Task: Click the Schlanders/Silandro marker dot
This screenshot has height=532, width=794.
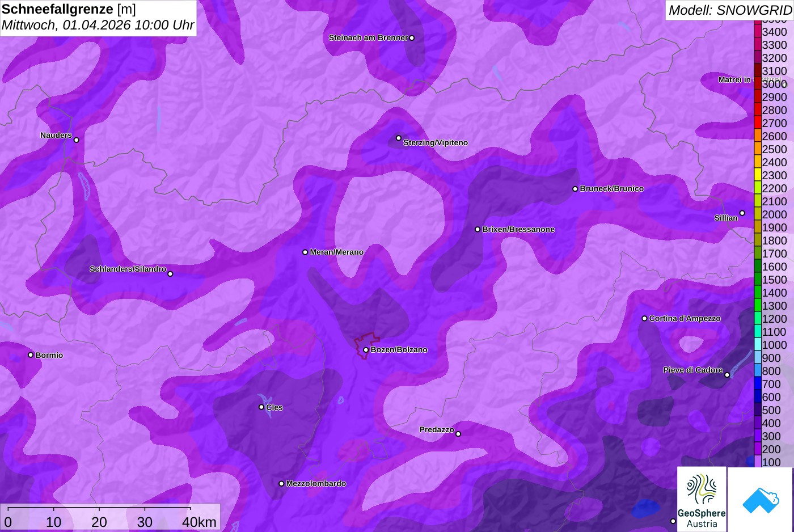Action: point(170,274)
